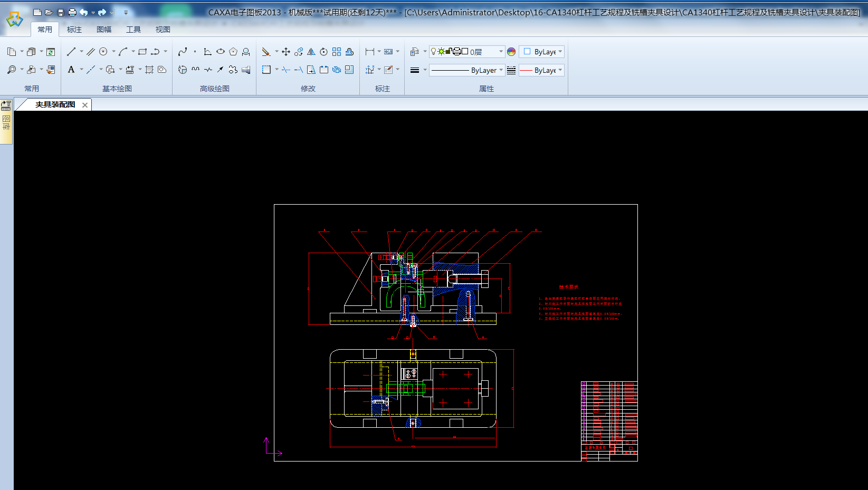Select the Arrow drawing tool
Screen dimensions: 868x490
[221, 70]
